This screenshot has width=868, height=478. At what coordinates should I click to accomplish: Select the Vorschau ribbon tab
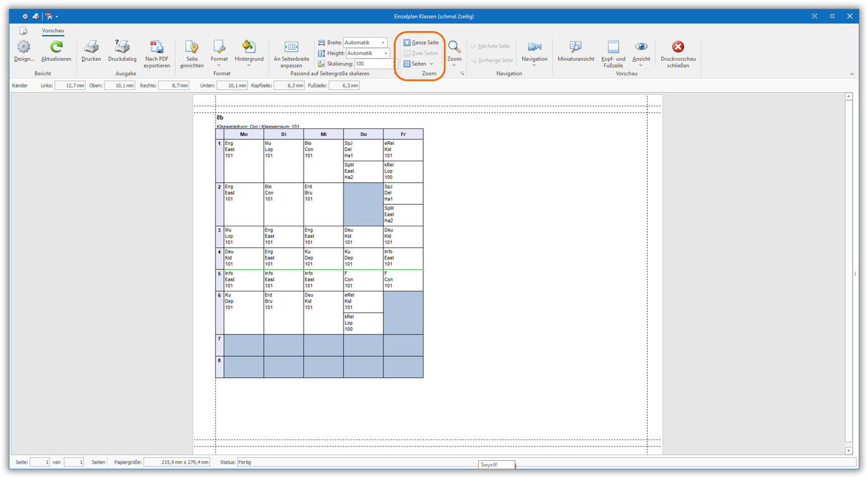pos(53,30)
